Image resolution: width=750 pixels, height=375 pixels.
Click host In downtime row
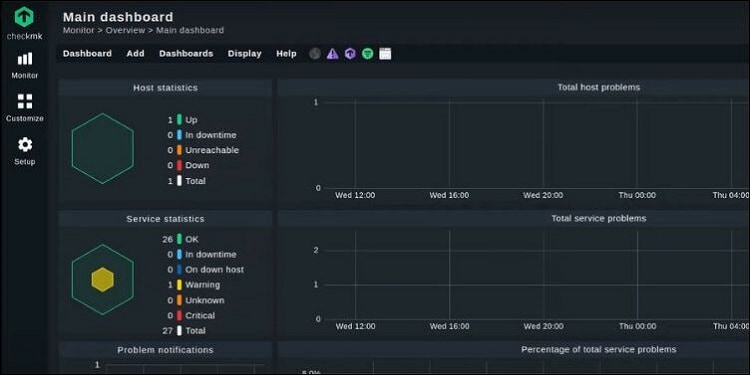click(x=201, y=135)
